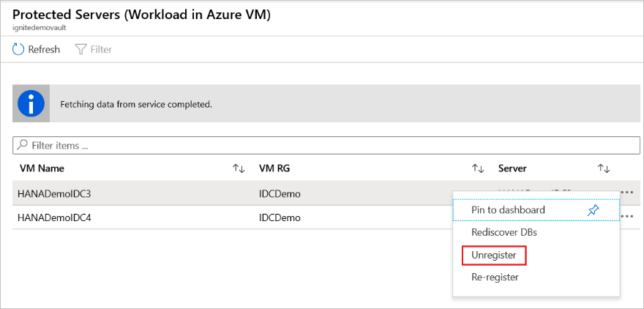The height and width of the screenshot is (309, 644).
Task: Choose Re-register in the context menu
Action: tap(495, 277)
